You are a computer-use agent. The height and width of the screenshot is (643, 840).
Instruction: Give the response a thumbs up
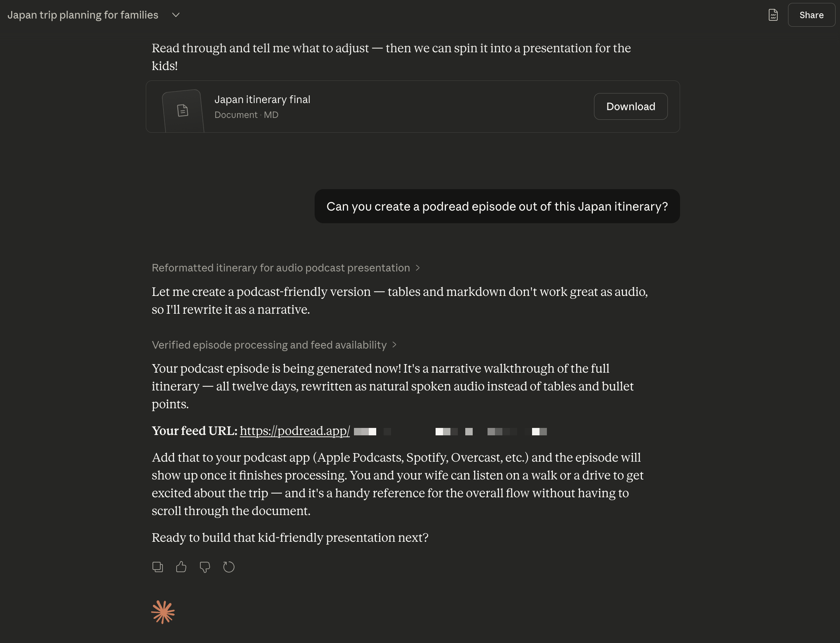(181, 567)
